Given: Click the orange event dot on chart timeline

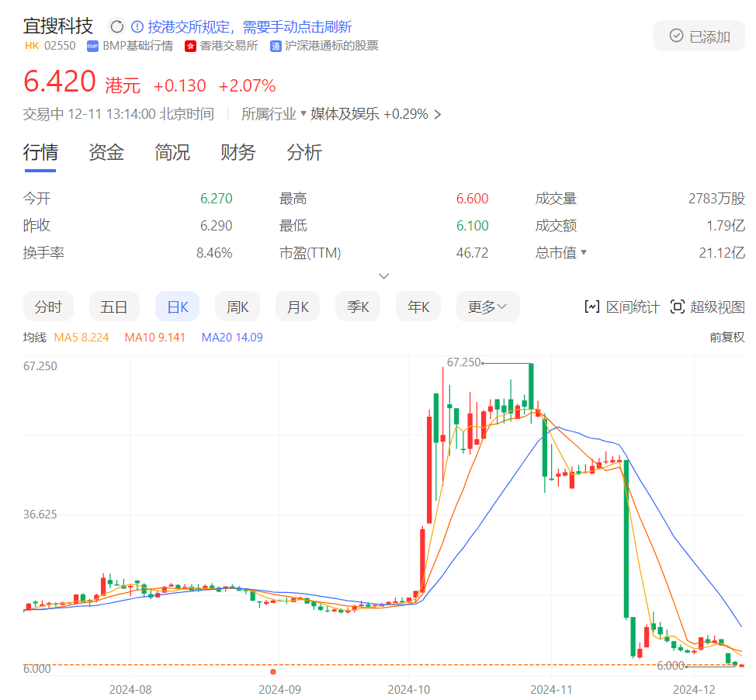Looking at the screenshot, I should [273, 672].
